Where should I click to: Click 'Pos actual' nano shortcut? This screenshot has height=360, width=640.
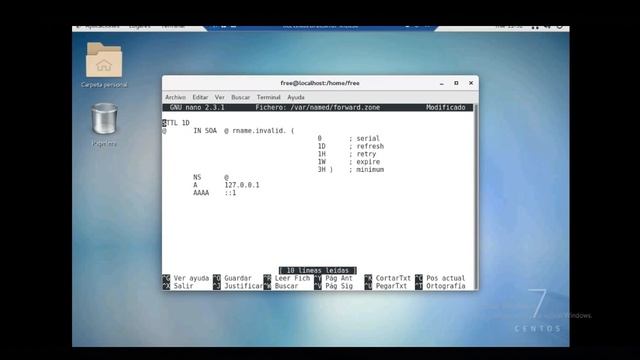pos(446,278)
